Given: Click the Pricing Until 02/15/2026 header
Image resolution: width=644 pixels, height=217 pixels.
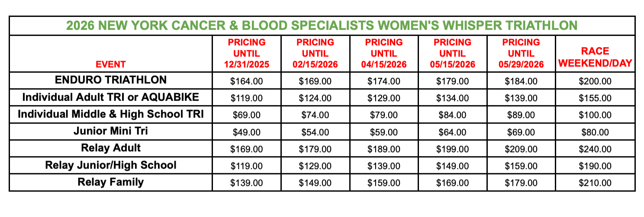Looking at the screenshot, I should [x=315, y=54].
